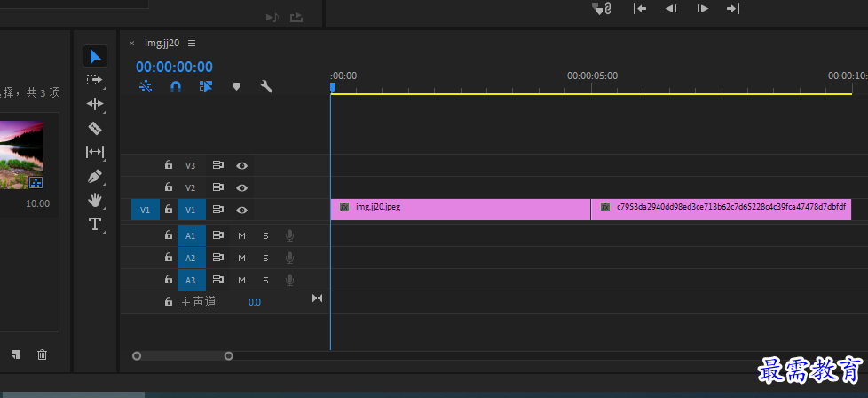Select the Selection arrow tool

pyautogui.click(x=95, y=57)
